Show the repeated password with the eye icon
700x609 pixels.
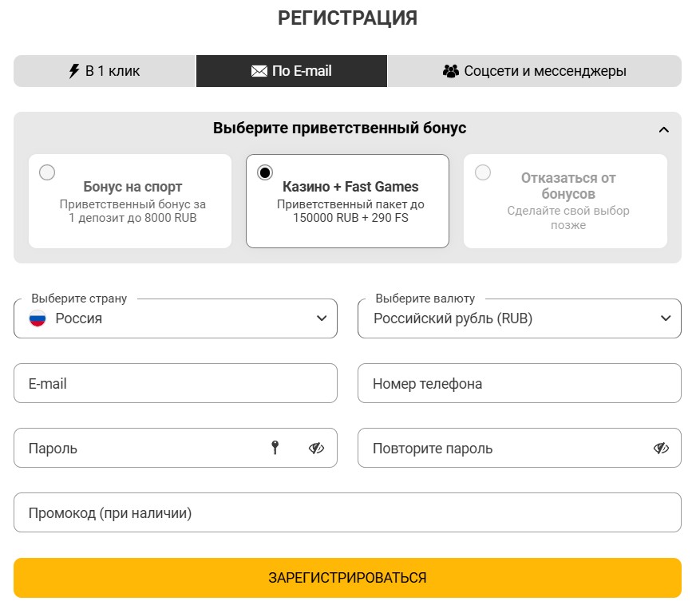[x=661, y=448]
